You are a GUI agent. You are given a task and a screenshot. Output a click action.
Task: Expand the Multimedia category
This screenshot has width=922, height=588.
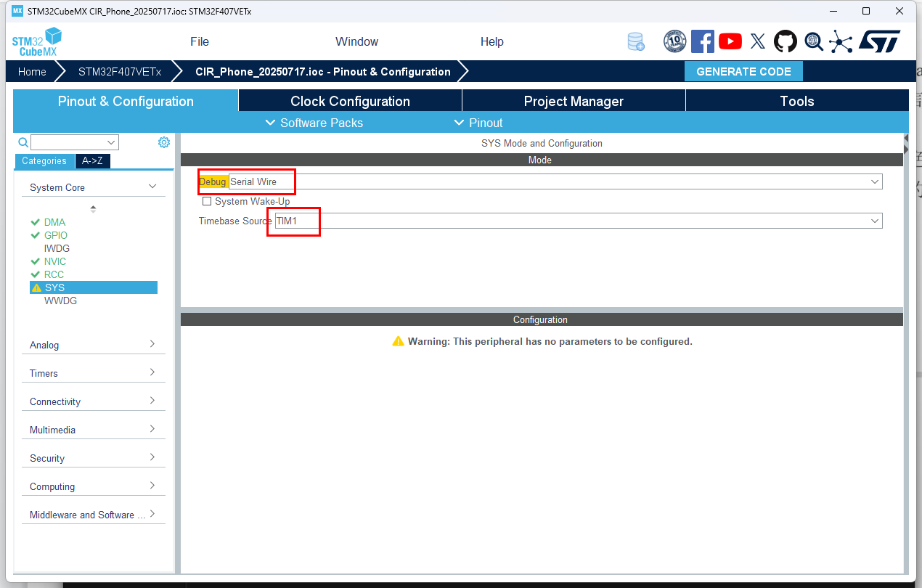[x=93, y=430]
